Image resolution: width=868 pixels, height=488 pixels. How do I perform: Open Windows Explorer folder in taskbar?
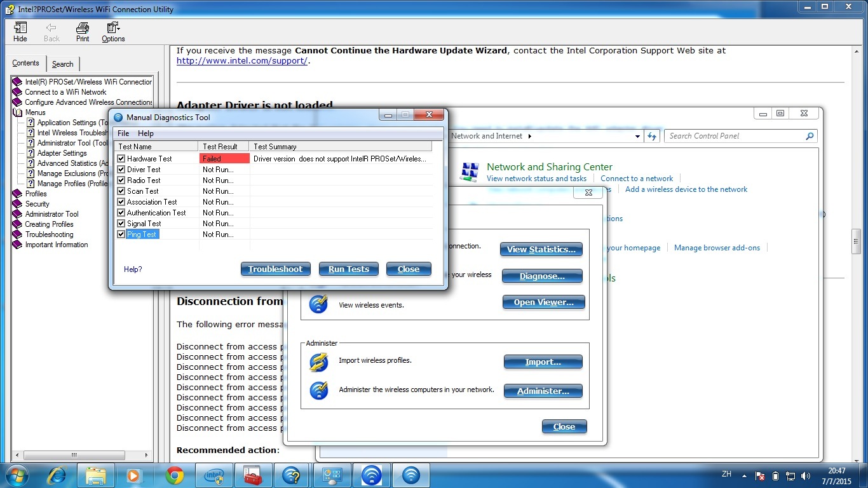pyautogui.click(x=96, y=475)
